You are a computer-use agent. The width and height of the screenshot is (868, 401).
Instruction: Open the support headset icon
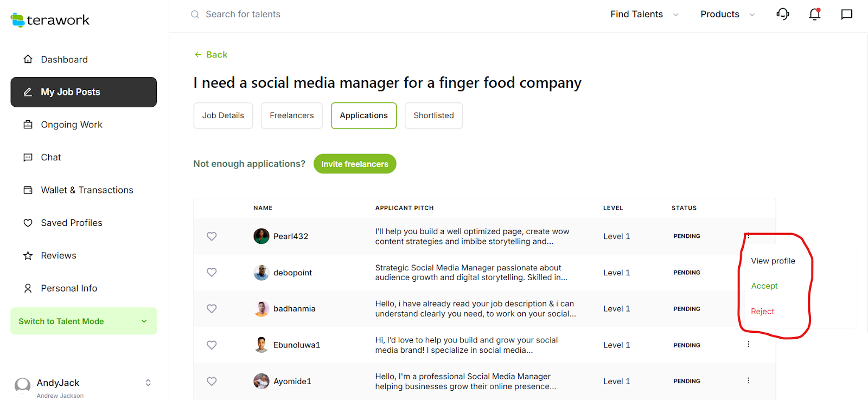pyautogui.click(x=782, y=14)
